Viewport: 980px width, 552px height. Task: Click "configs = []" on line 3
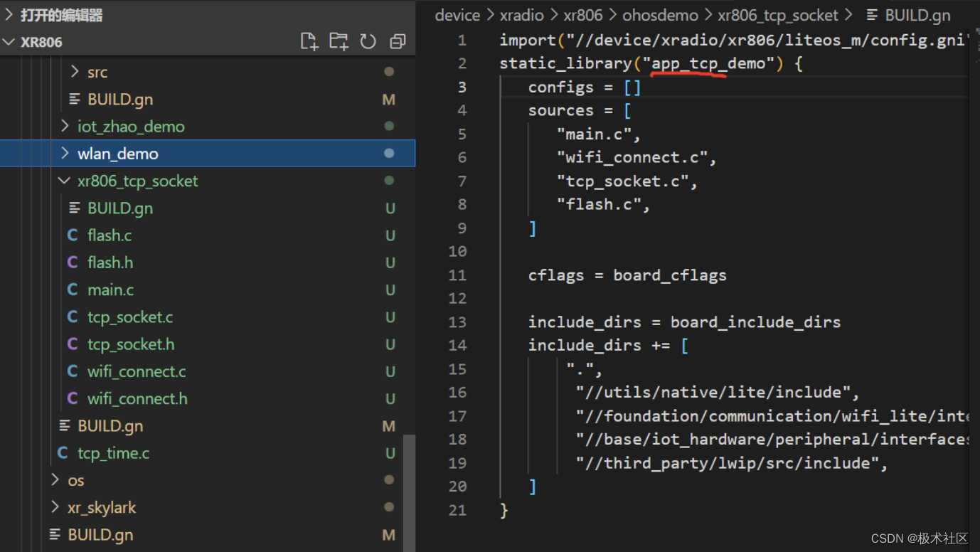point(585,87)
